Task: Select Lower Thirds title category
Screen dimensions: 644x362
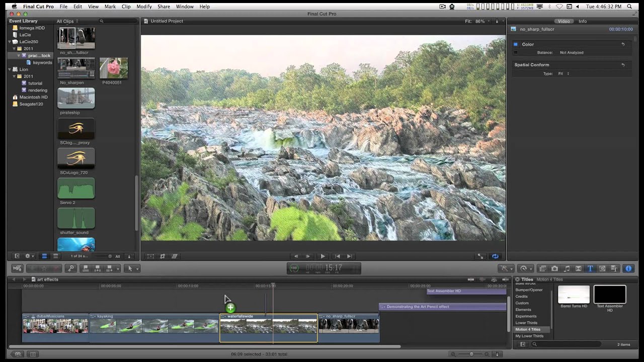Action: (526, 323)
